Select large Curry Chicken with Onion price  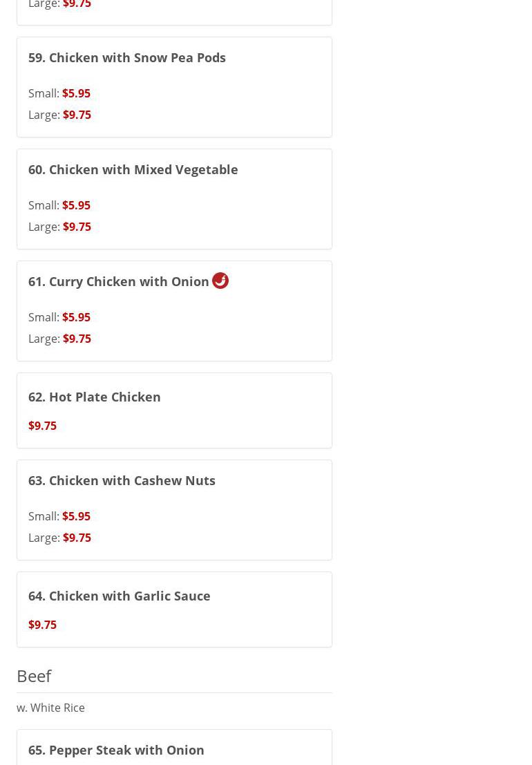pos(77,339)
